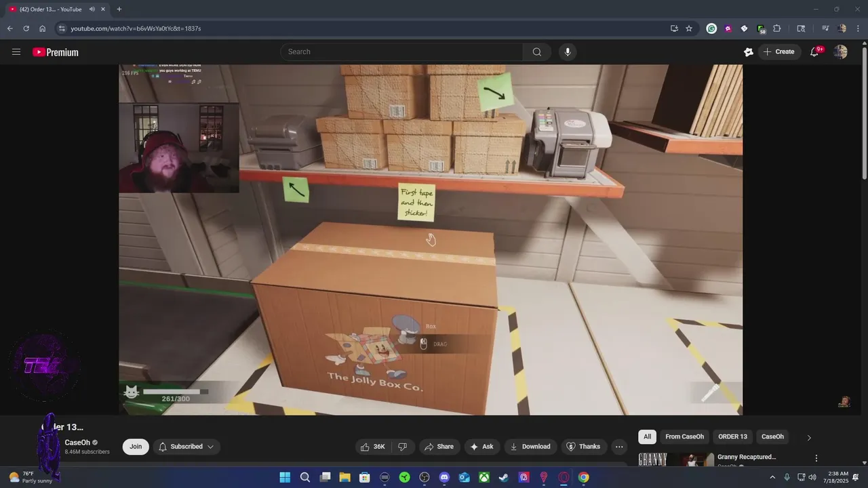
Task: Open Granny Recaptured video options menu
Action: point(816,458)
